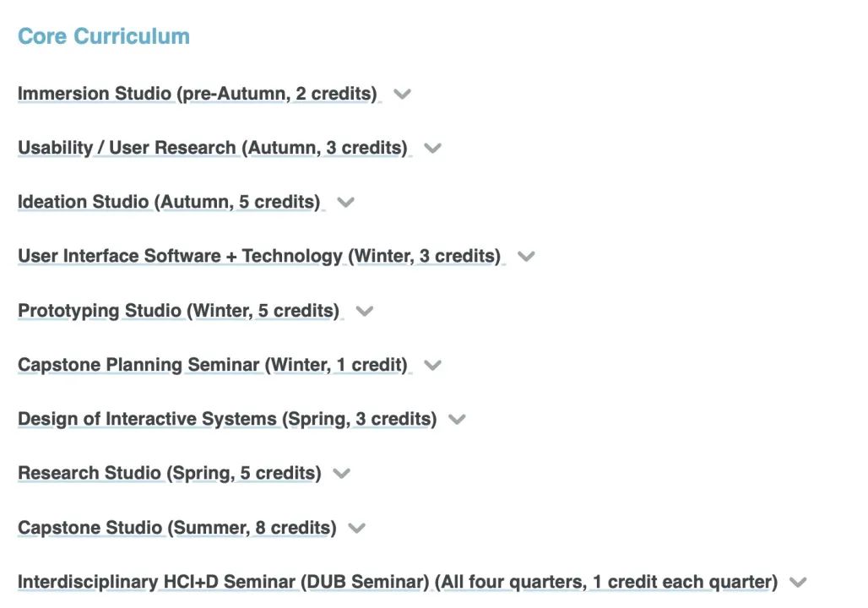The height and width of the screenshot is (608, 868).
Task: Expand Prototyping Studio chevron arrow
Action: (x=364, y=312)
